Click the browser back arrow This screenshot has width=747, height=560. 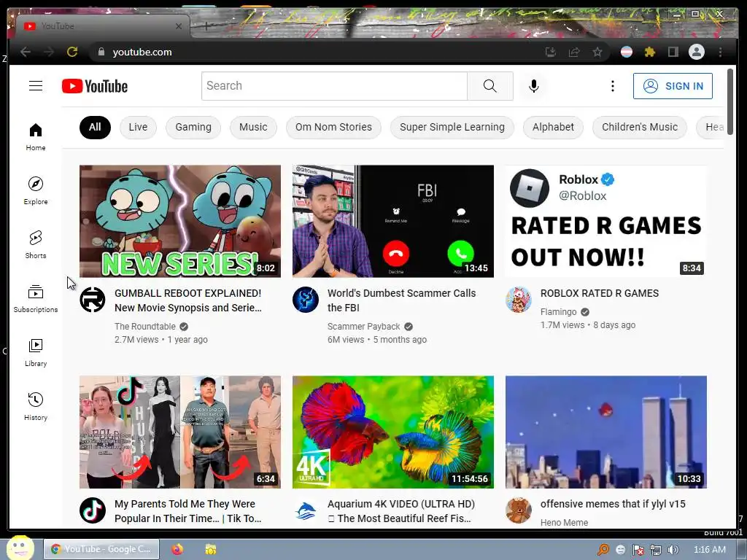[x=26, y=52]
